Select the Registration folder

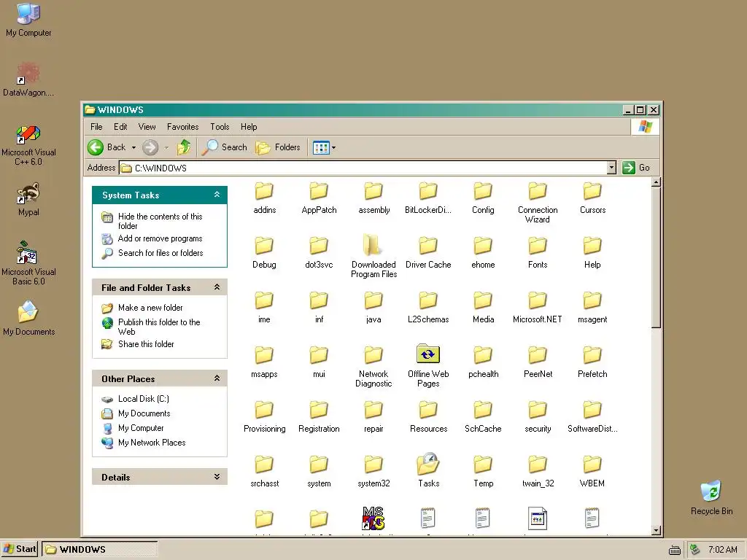(319, 417)
